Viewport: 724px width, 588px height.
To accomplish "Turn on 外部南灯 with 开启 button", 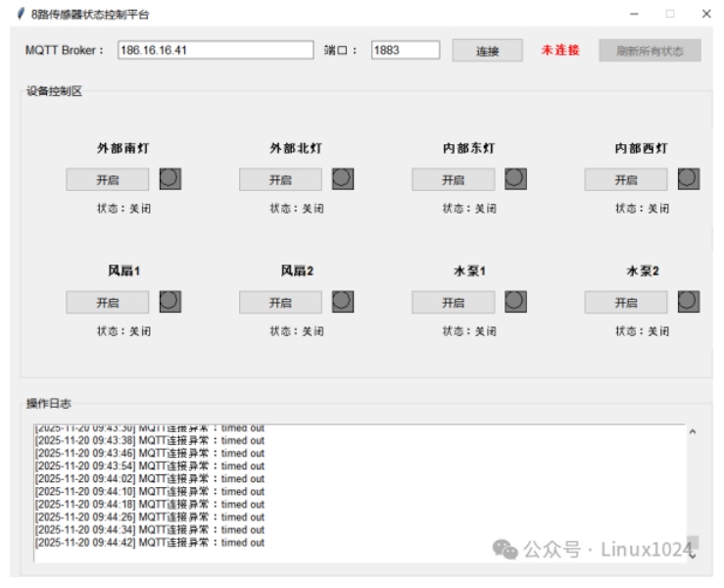I will (108, 179).
